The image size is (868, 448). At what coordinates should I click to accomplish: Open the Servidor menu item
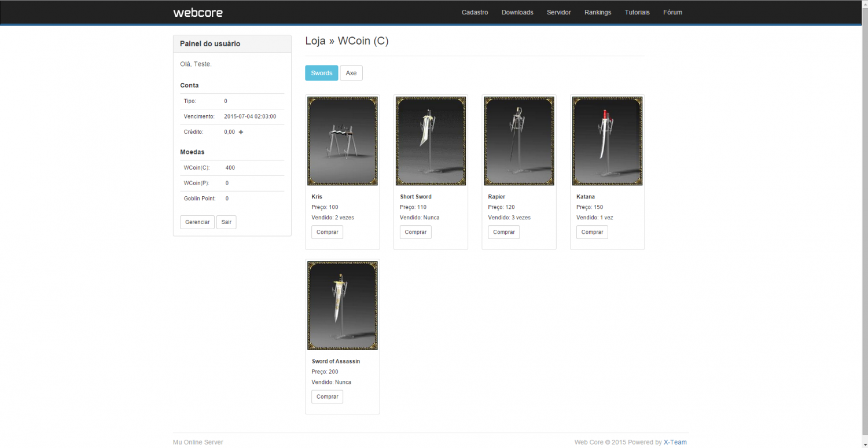tap(559, 12)
